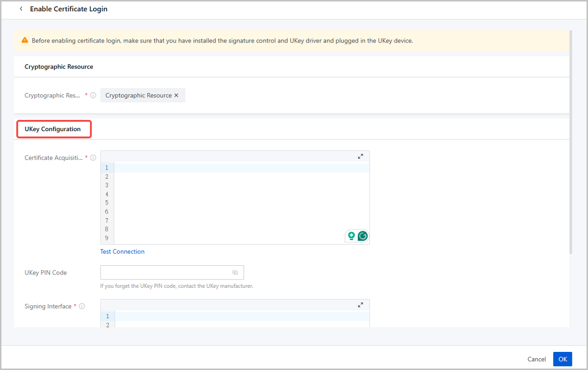Click the green lightbulb icon in editor

(351, 236)
